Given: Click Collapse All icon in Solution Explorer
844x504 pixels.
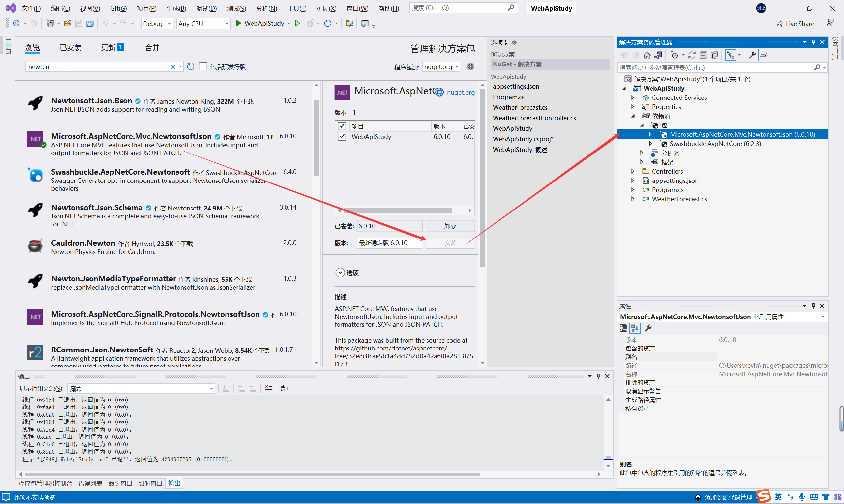Looking at the screenshot, I should point(703,55).
